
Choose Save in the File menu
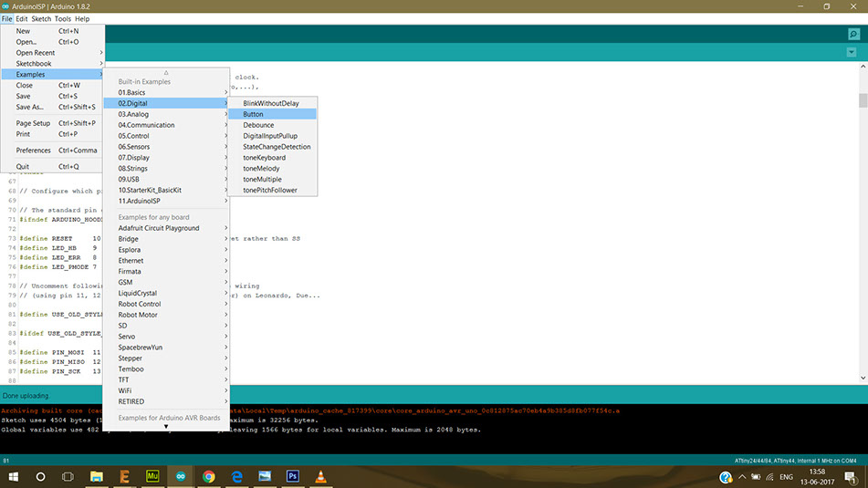coord(53,97)
